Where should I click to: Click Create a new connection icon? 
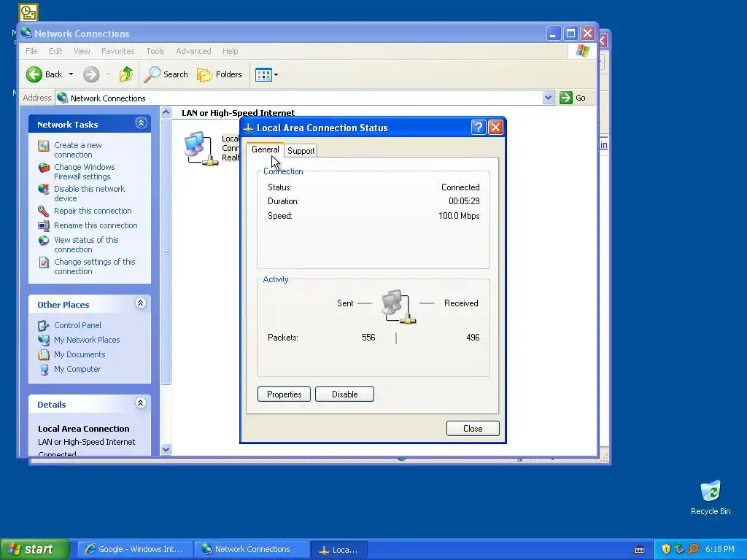click(x=44, y=146)
